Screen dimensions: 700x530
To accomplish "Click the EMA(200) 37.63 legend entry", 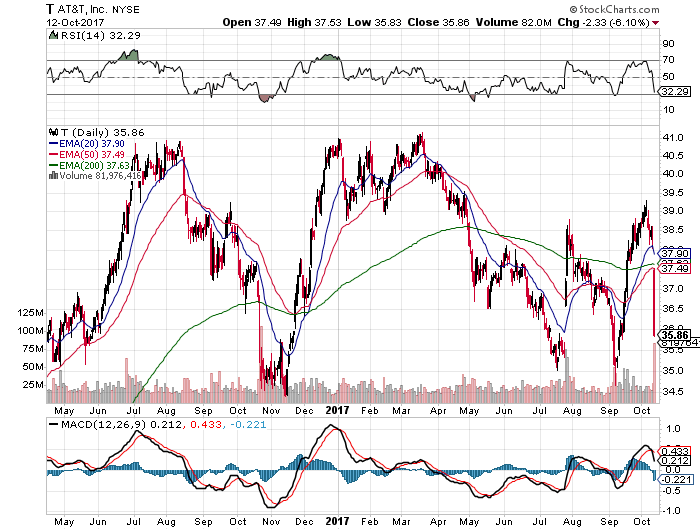I will (x=89, y=165).
